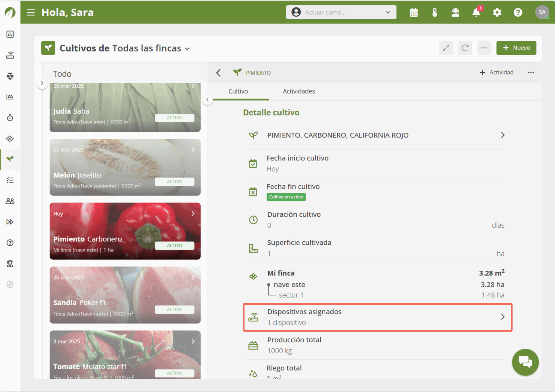Select the Cultivo tab
This screenshot has height=392, width=555.
pos(238,91)
